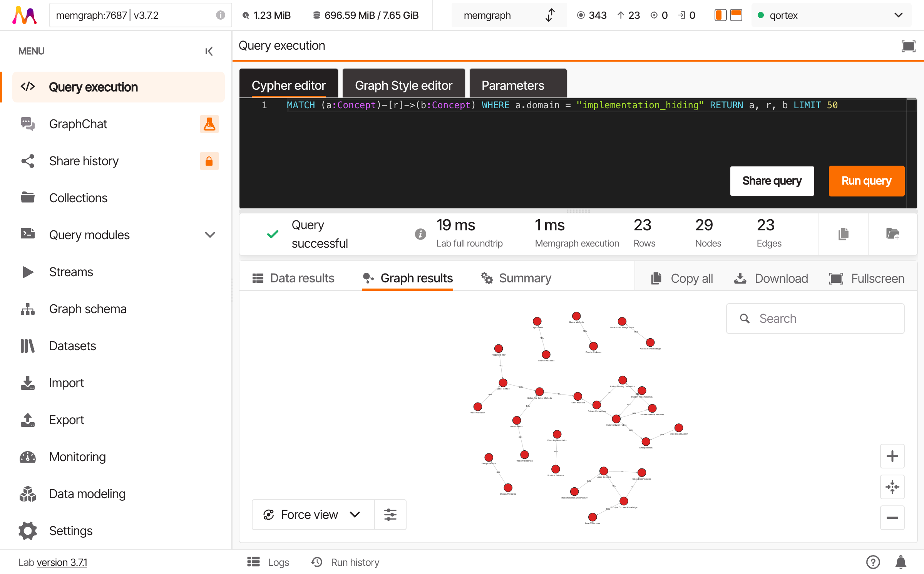Collapse the menu sidebar

(x=209, y=51)
